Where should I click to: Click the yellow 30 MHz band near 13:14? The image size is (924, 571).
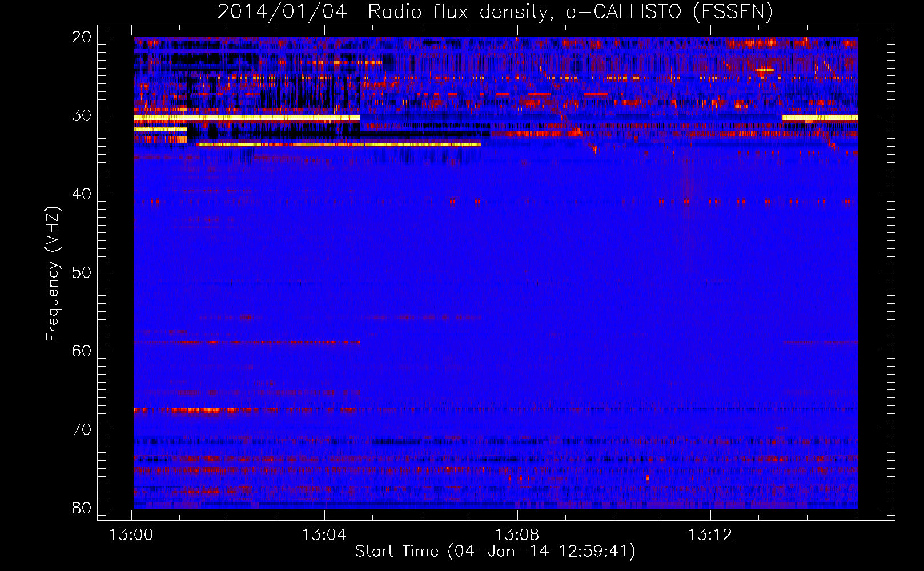pos(819,118)
